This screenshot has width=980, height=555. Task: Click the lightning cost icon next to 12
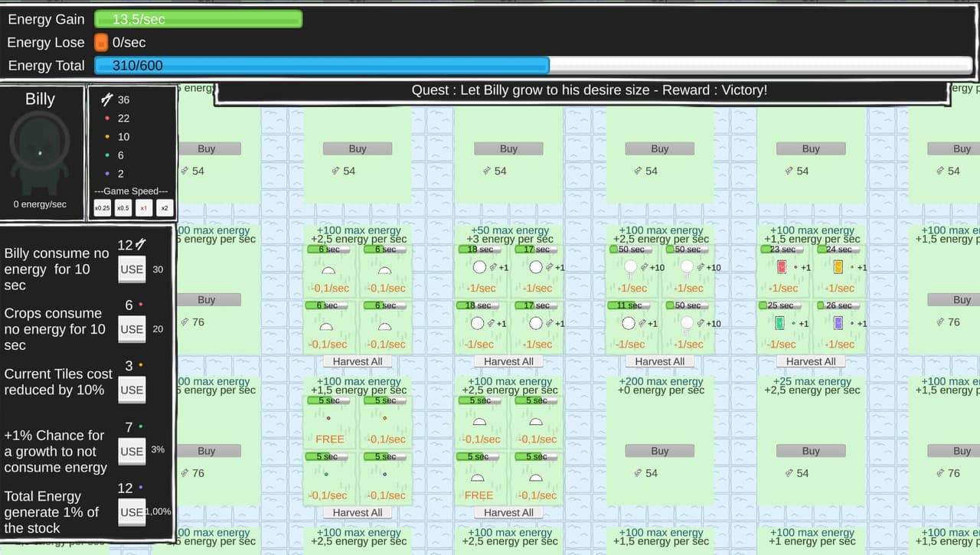141,245
